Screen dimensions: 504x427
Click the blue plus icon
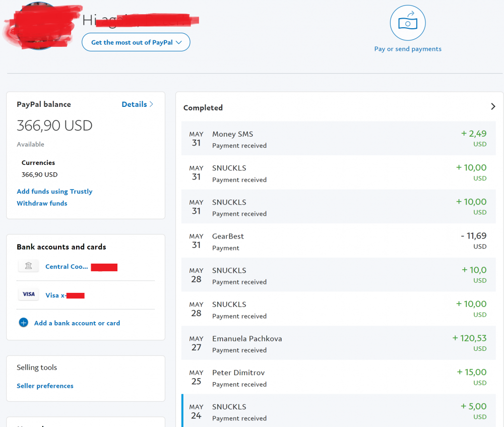[24, 322]
